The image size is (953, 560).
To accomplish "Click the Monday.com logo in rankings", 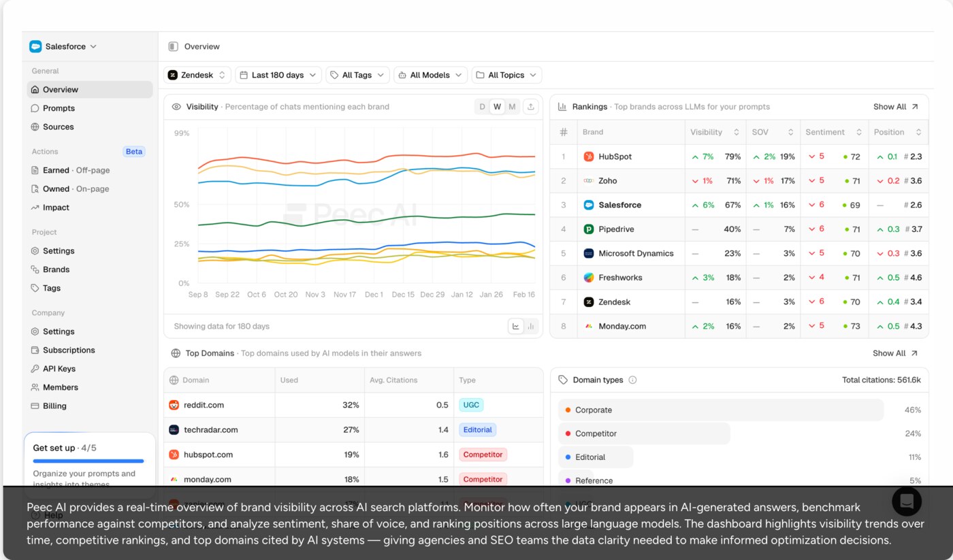I will coord(589,326).
